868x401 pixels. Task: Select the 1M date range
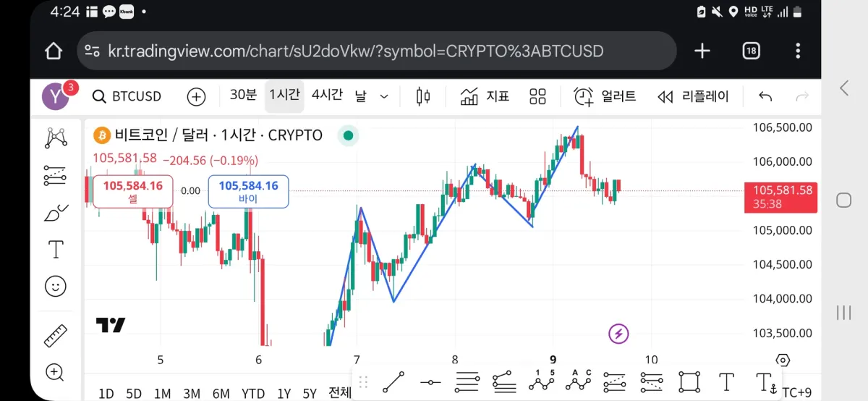(162, 394)
